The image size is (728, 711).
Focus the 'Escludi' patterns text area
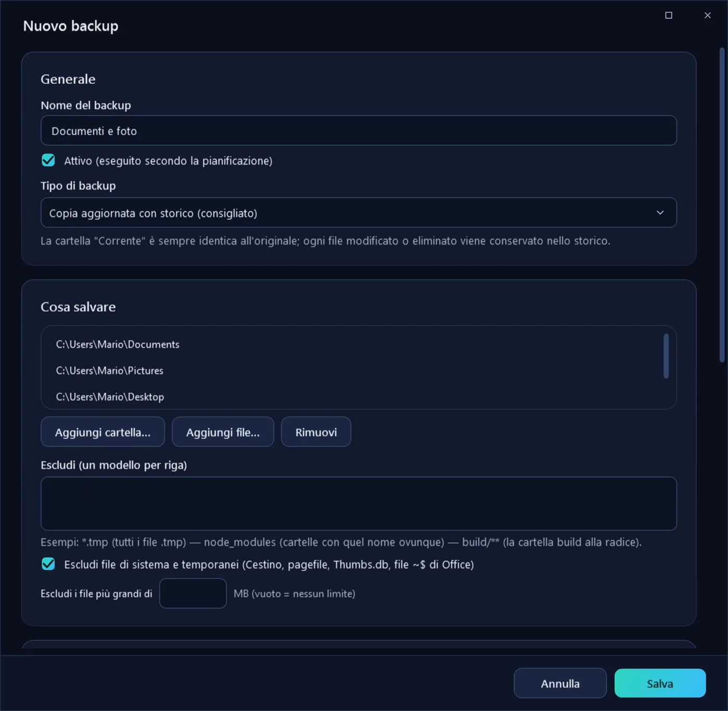click(x=358, y=503)
